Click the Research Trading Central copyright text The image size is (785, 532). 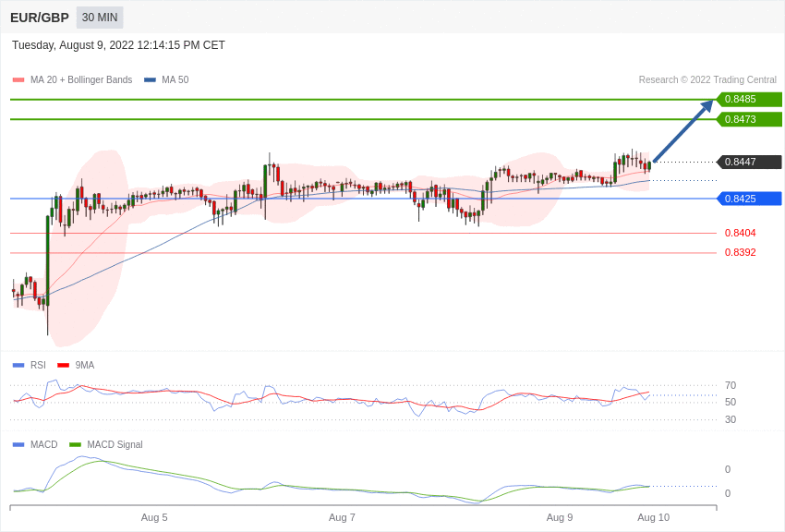pos(707,80)
